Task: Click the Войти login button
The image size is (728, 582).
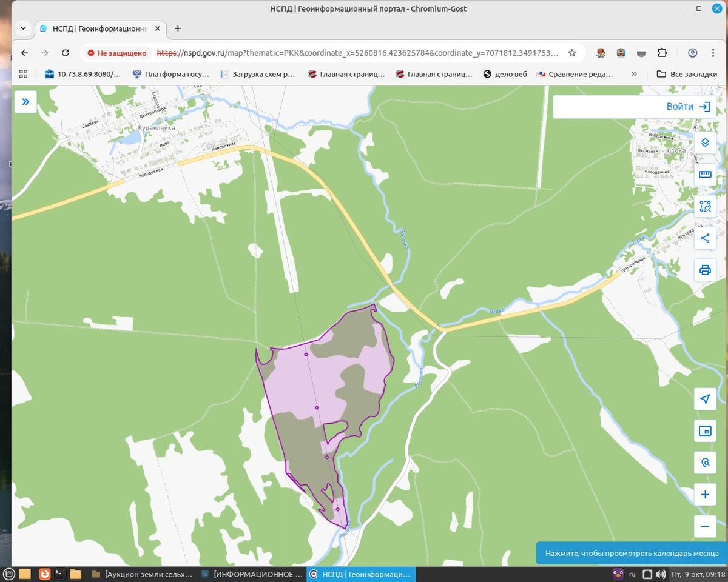Action: click(689, 107)
